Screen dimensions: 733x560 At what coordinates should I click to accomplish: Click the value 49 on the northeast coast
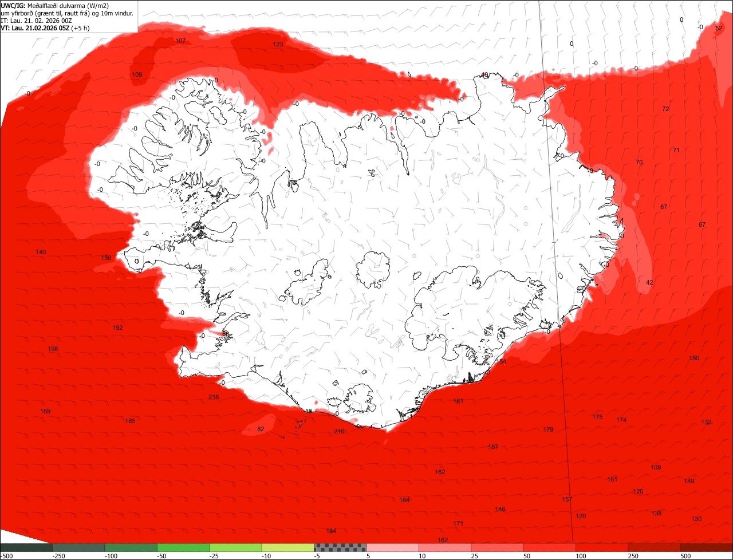[x=484, y=75]
